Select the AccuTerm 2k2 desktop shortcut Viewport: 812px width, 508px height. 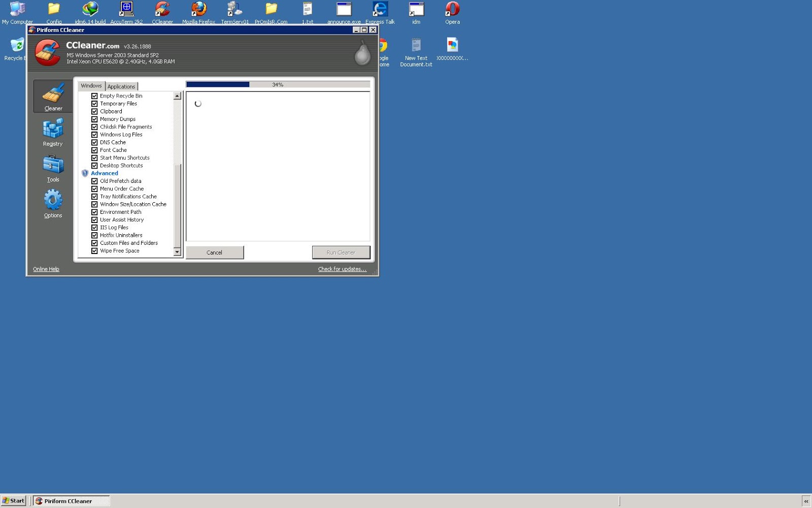click(126, 13)
